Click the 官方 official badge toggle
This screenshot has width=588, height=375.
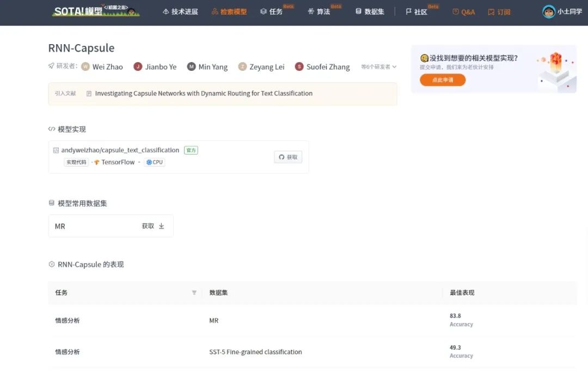[x=191, y=149]
